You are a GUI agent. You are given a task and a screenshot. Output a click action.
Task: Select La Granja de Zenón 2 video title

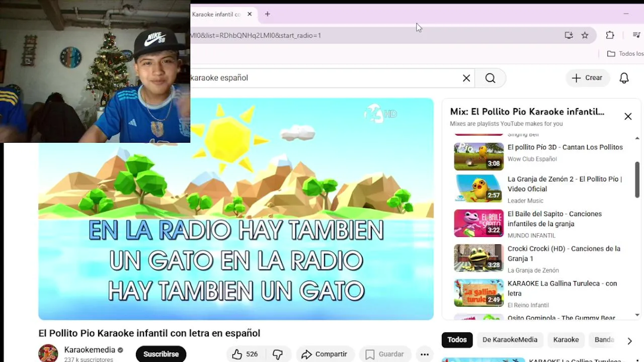coord(565,184)
